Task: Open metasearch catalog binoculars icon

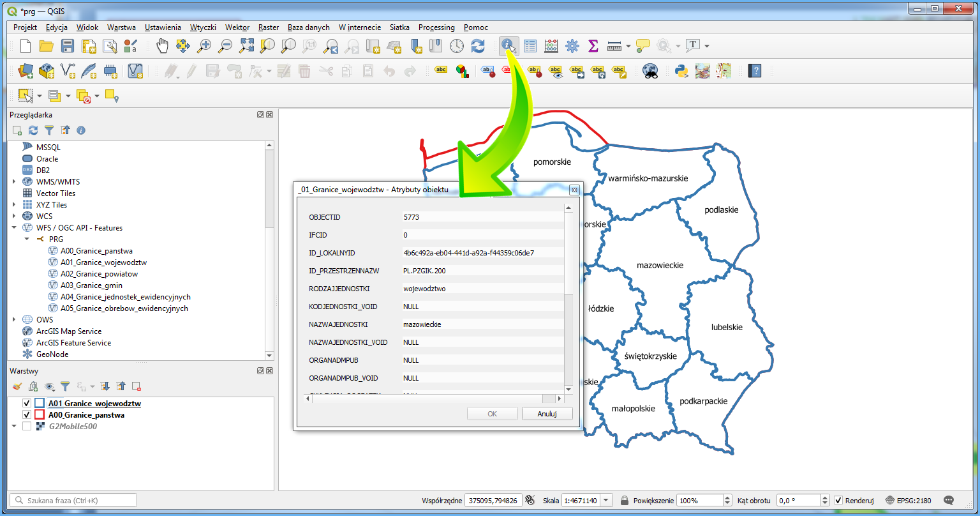Action: click(650, 71)
